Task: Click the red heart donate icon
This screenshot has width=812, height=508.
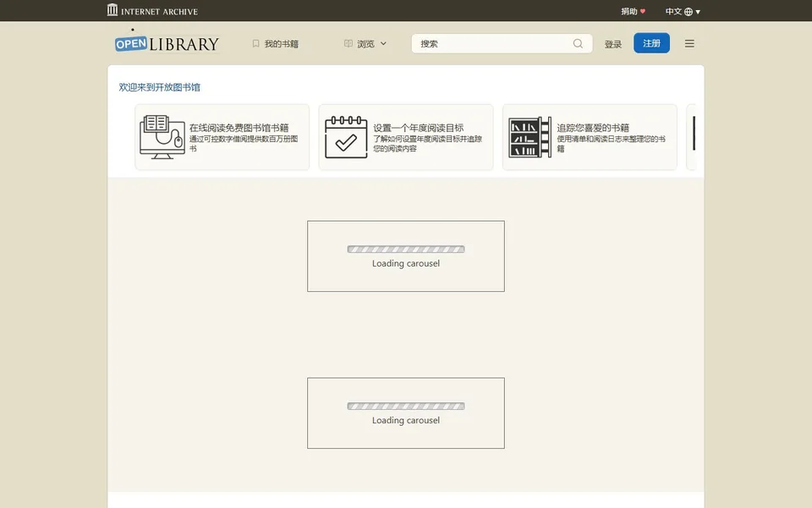Action: tap(643, 11)
